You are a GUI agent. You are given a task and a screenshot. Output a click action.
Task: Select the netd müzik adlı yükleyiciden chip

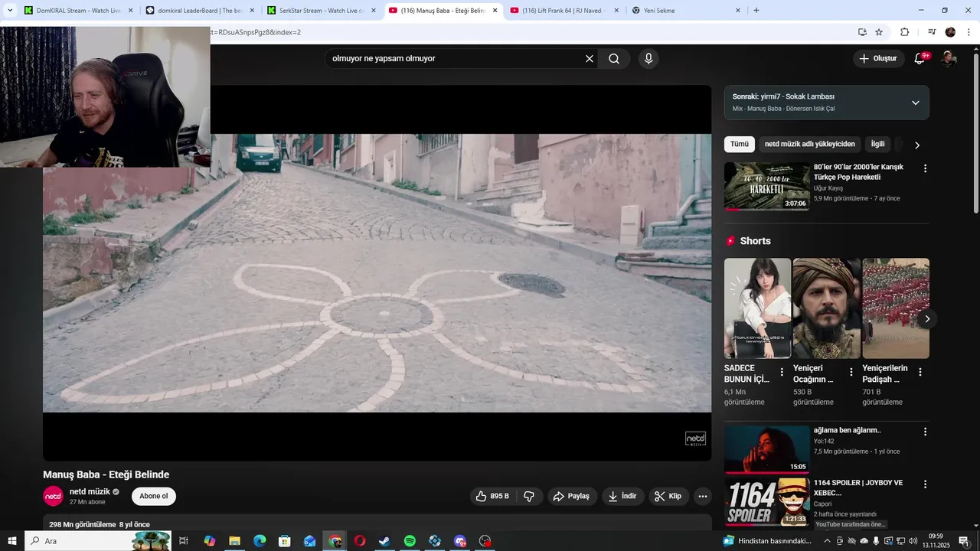click(810, 144)
